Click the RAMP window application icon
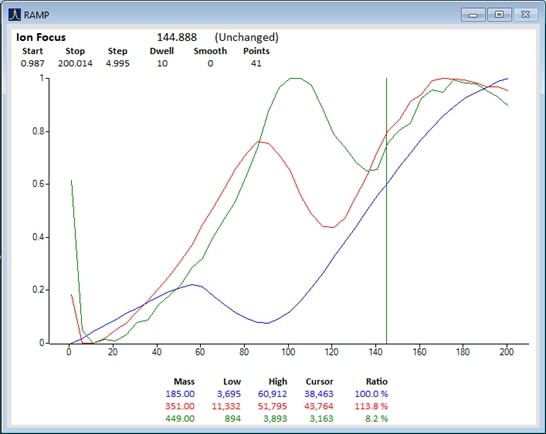Viewport: 546px width, 434px height. tap(15, 15)
